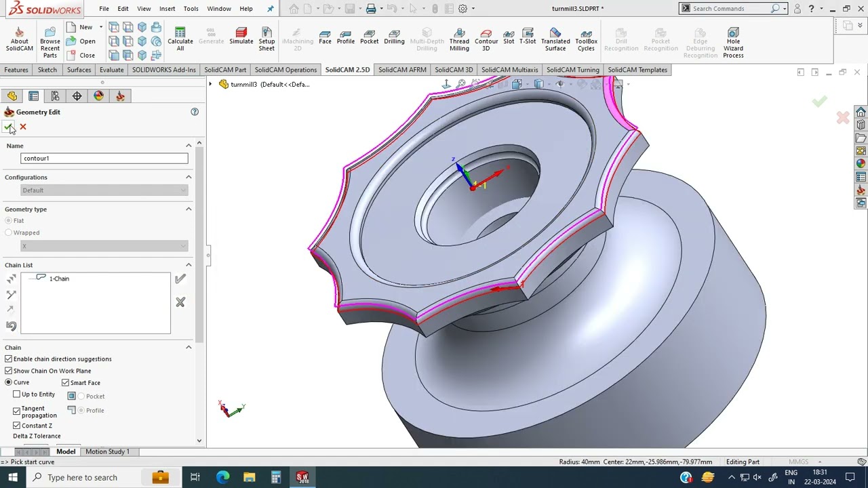Select 1-Chain in the chain list
The width and height of the screenshot is (868, 488).
click(x=59, y=279)
